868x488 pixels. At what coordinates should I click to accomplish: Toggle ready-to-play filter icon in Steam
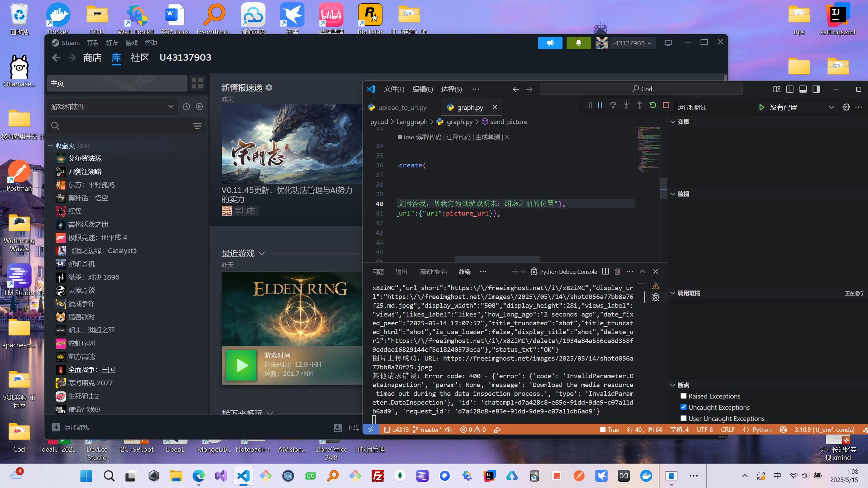point(199,107)
